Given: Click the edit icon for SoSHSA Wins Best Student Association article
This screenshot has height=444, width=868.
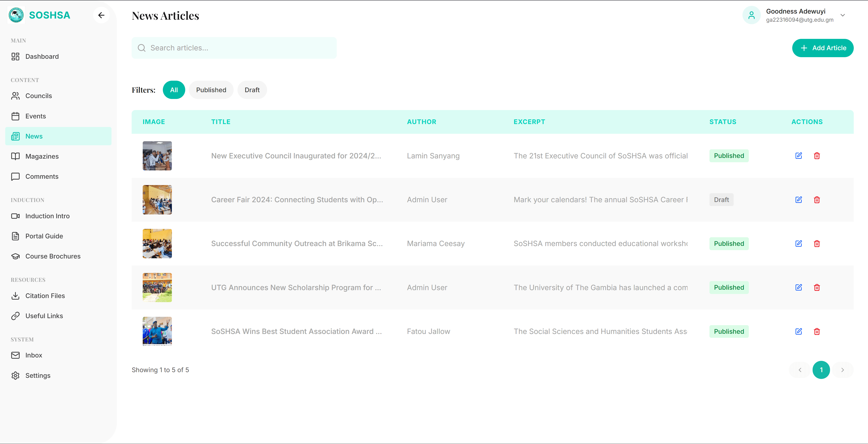Looking at the screenshot, I should tap(799, 331).
